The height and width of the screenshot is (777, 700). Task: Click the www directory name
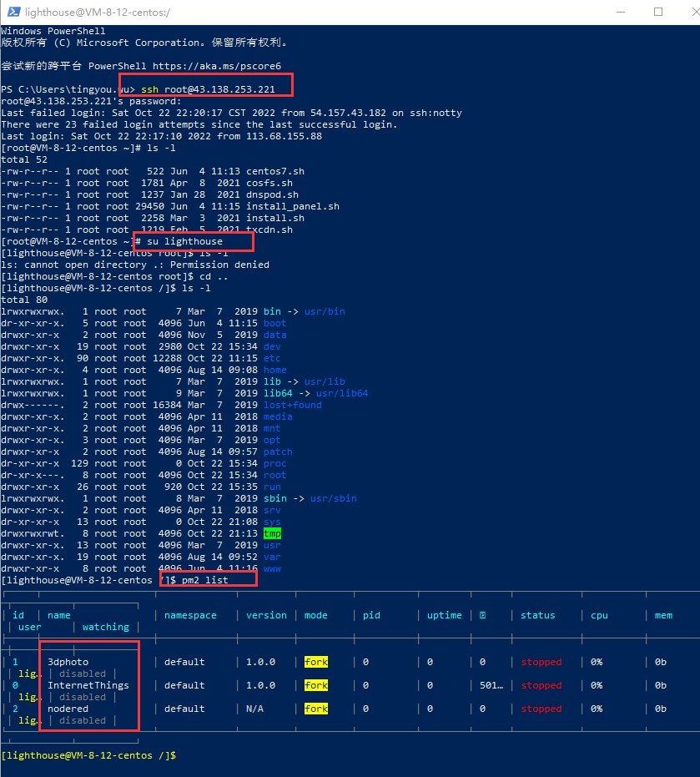pyautogui.click(x=272, y=569)
